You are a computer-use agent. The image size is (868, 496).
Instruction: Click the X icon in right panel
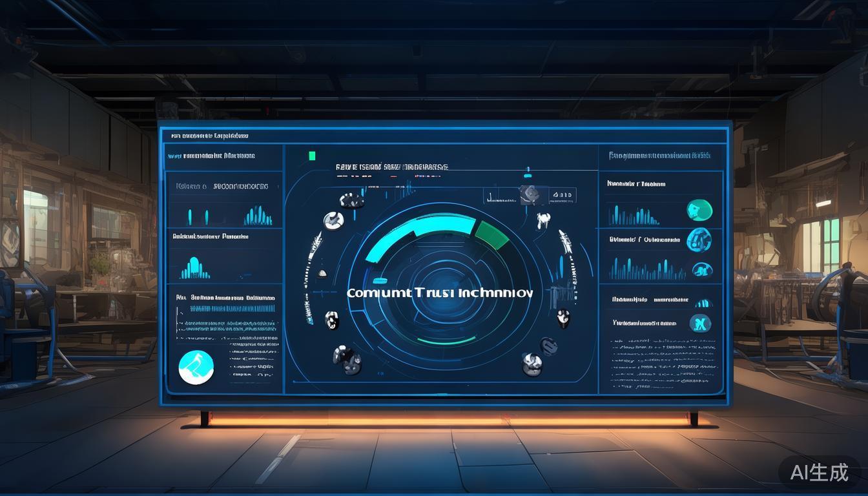[700, 323]
